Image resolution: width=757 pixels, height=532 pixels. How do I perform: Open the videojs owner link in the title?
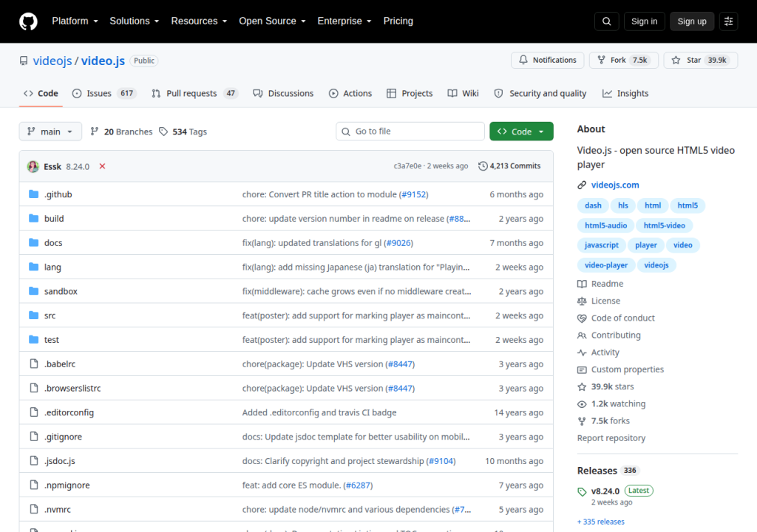coord(52,61)
